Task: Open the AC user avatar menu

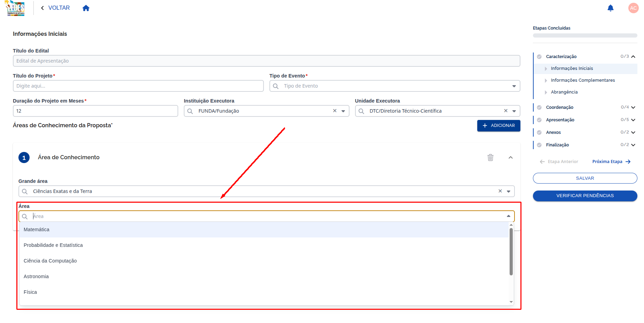Action: pyautogui.click(x=633, y=8)
